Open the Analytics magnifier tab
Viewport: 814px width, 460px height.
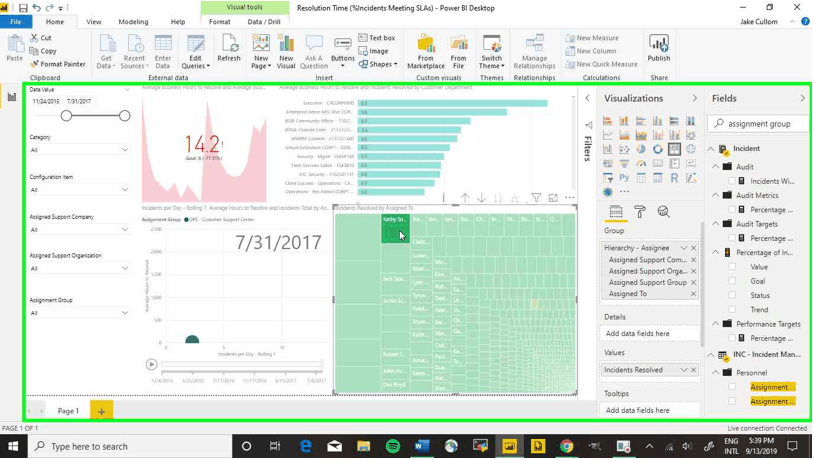(x=663, y=211)
